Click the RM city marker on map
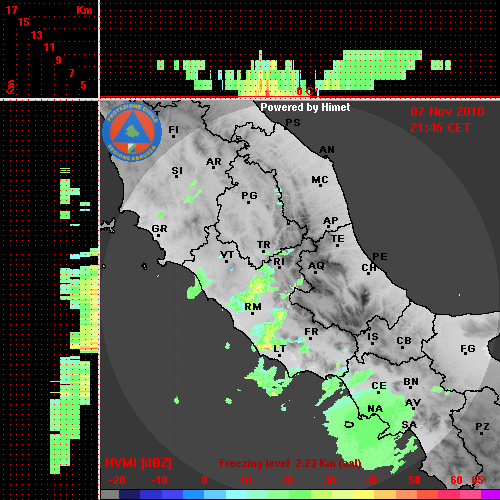 point(253,313)
